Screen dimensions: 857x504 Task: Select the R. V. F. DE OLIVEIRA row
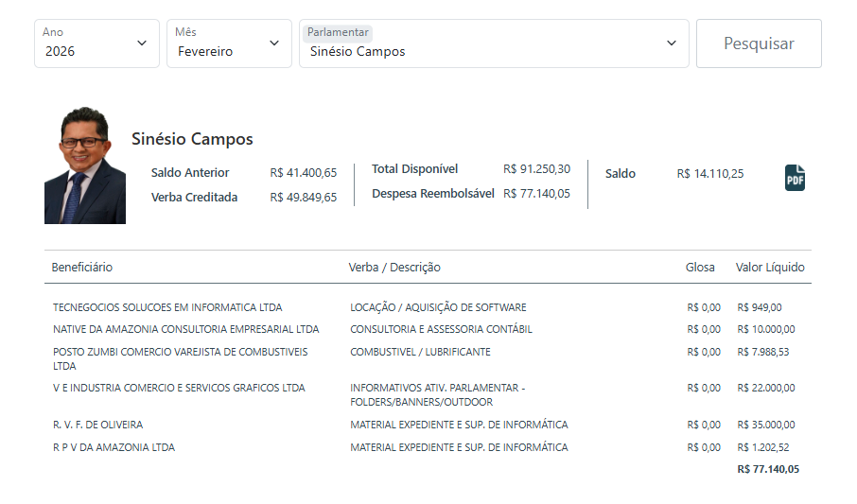(x=97, y=425)
